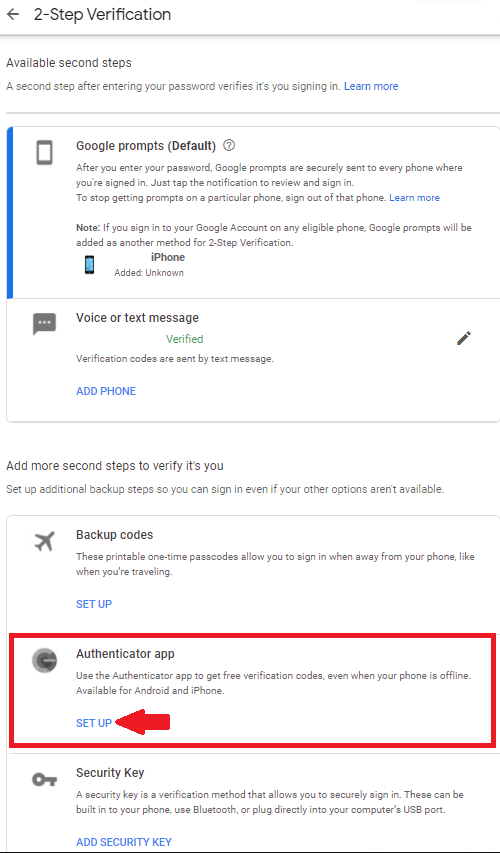Click SET UP under Authenticator app
Screen dimensions: 500x853
pos(94,723)
